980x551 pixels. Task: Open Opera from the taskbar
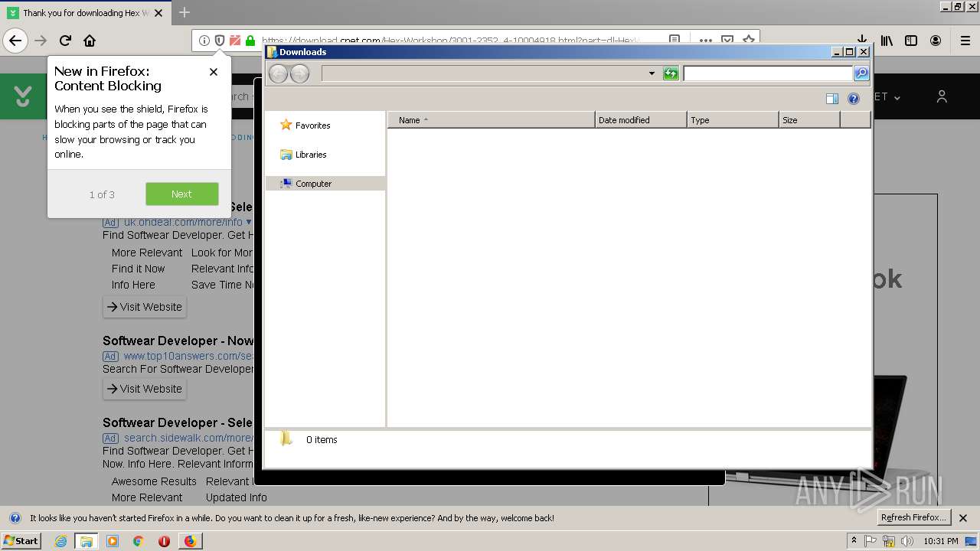164,541
